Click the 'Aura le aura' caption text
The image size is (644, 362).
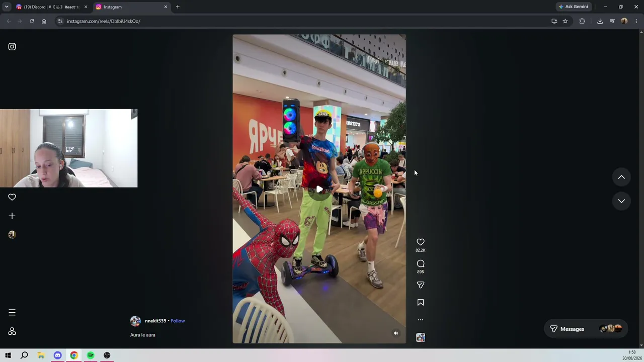click(x=143, y=335)
